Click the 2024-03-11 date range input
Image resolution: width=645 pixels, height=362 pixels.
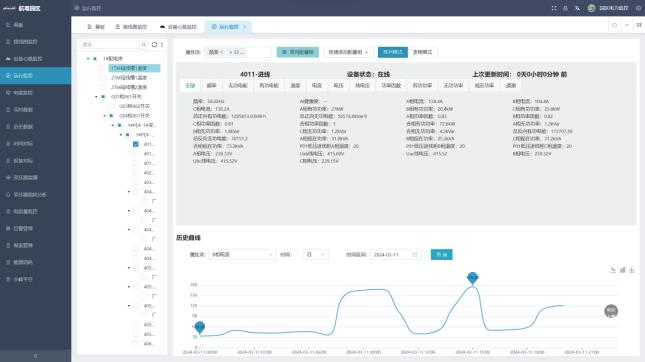pyautogui.click(x=396, y=255)
